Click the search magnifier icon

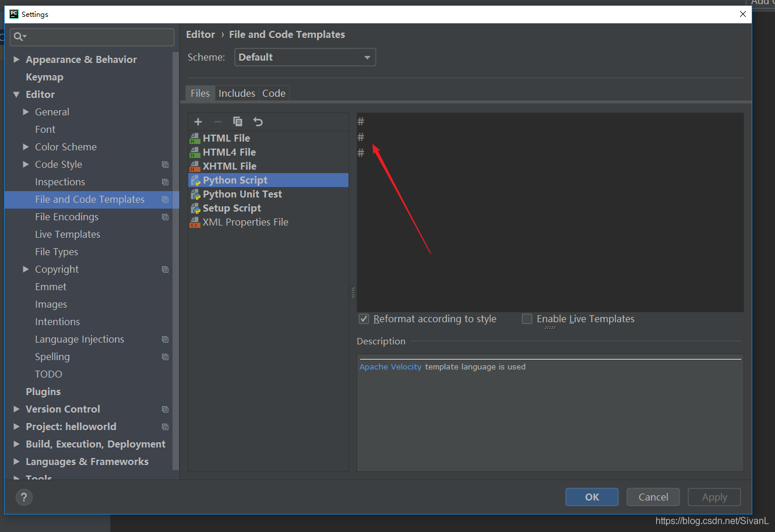(x=19, y=37)
